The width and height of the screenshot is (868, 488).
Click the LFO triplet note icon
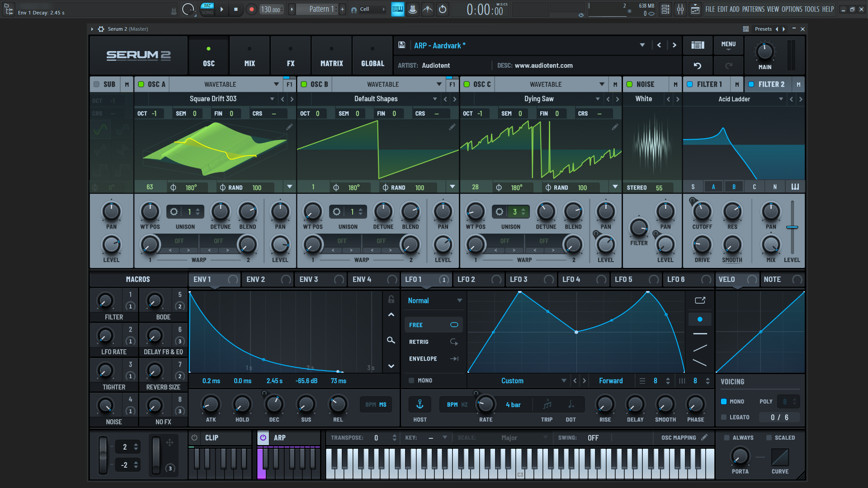coord(547,404)
